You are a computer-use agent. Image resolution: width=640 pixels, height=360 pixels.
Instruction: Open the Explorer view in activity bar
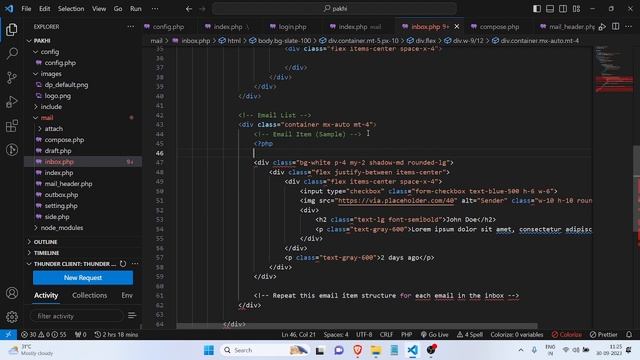(x=11, y=29)
